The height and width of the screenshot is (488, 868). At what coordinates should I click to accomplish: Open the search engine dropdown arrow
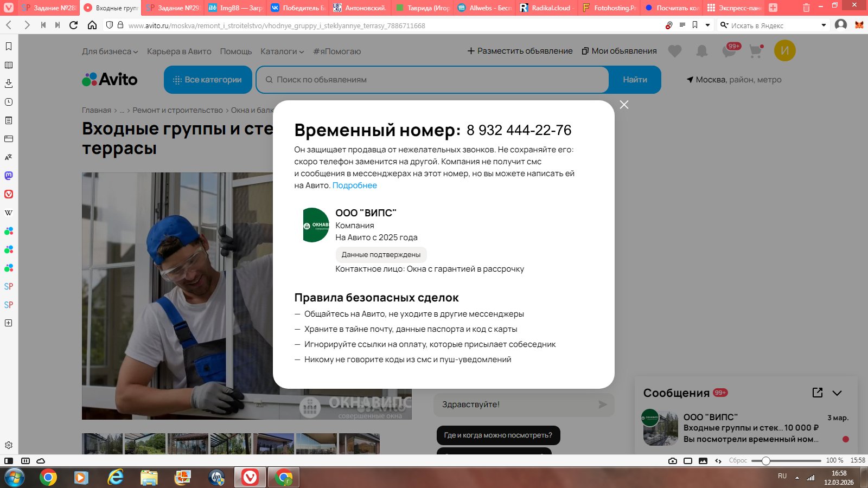tap(824, 25)
